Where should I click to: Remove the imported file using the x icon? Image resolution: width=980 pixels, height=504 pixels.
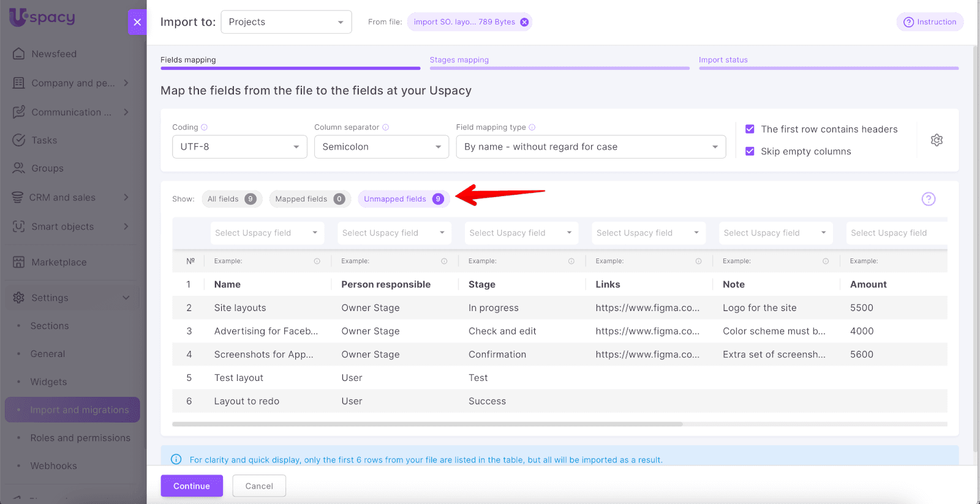pyautogui.click(x=524, y=22)
